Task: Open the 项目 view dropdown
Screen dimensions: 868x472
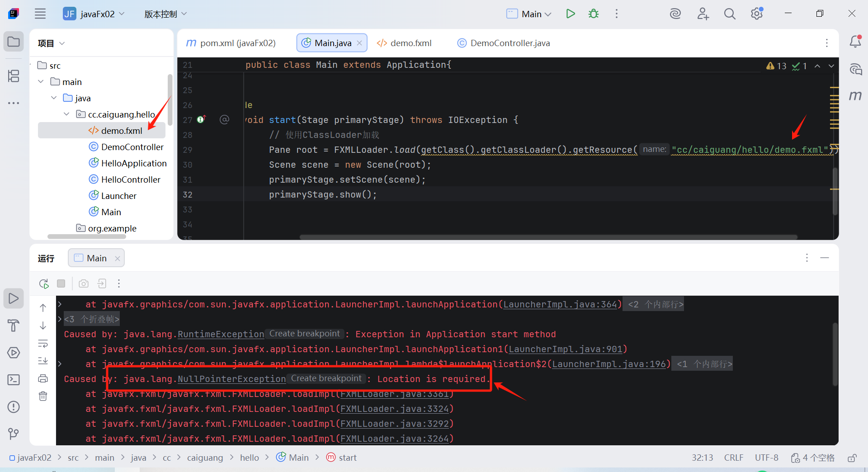Action: pos(51,43)
